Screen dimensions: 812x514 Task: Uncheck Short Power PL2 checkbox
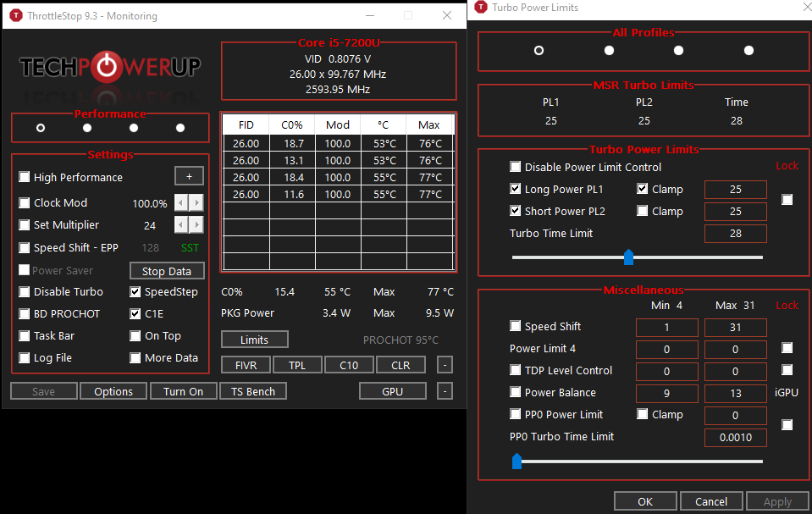tap(516, 210)
